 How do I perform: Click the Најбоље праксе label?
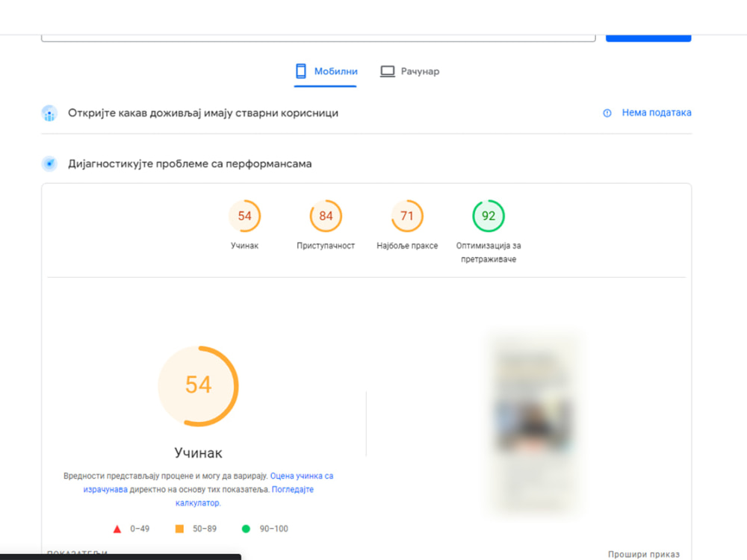pos(407,246)
